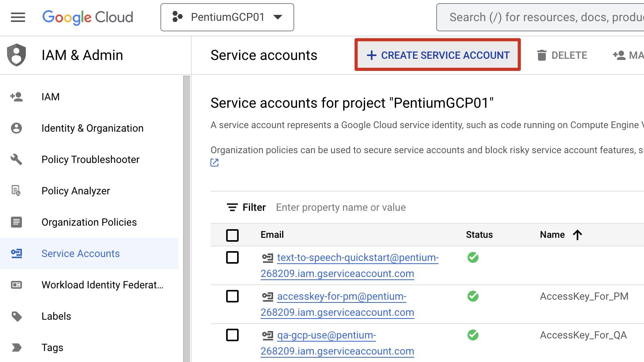Open Workload Identity Federation
Viewport: 644px width, 362px height.
click(x=103, y=285)
